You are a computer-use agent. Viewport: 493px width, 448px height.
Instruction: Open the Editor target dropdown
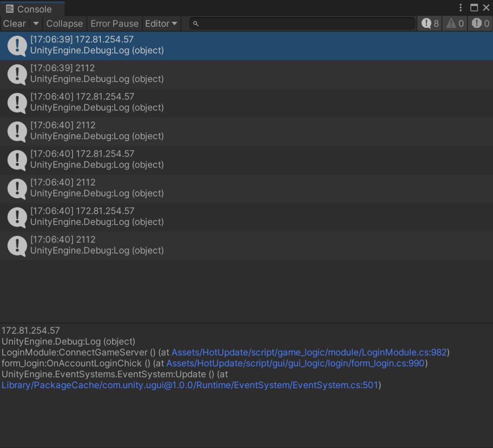tap(161, 23)
